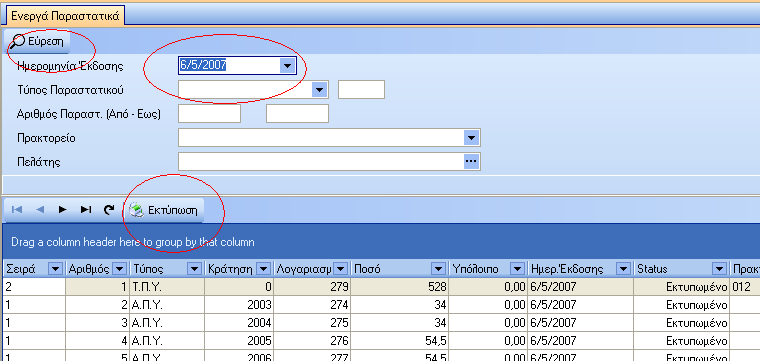Image resolution: width=760 pixels, height=361 pixels.
Task: Open the Σειρά column filter dropdown
Action: (56, 269)
